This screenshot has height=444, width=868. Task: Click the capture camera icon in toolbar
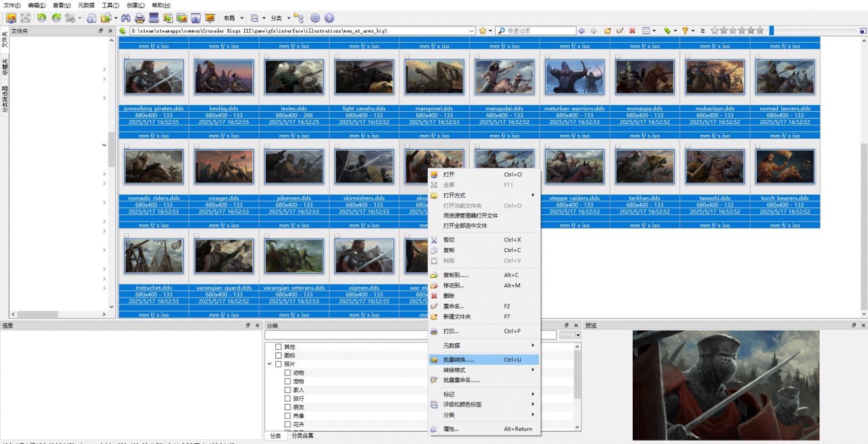click(195, 18)
